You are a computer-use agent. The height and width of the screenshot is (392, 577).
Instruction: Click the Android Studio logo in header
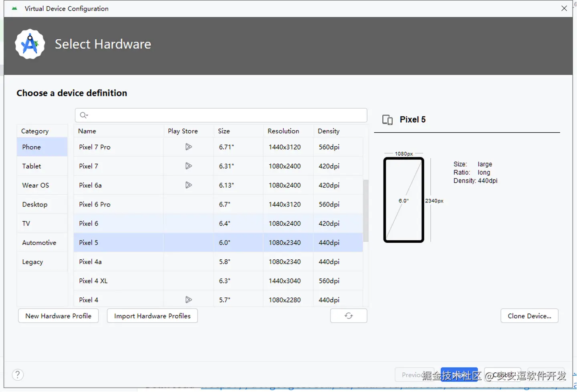coord(30,44)
